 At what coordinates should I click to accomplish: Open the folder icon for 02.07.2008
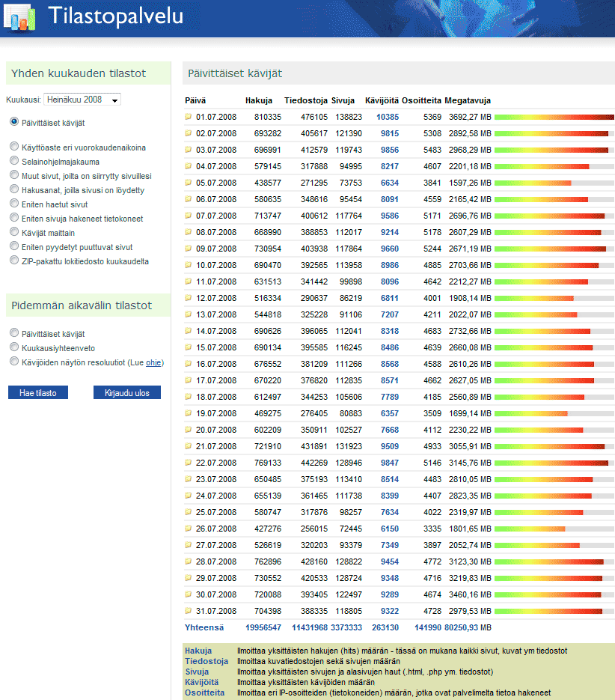coord(189,133)
